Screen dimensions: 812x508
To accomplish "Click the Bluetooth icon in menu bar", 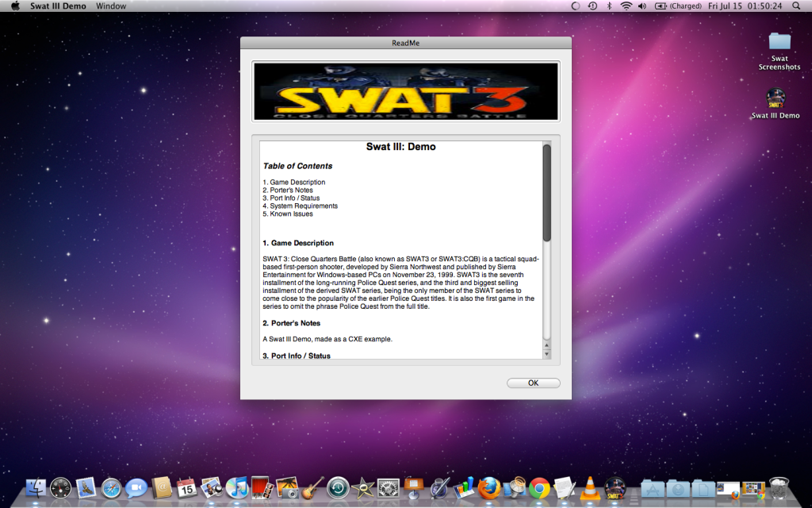I will point(609,6).
